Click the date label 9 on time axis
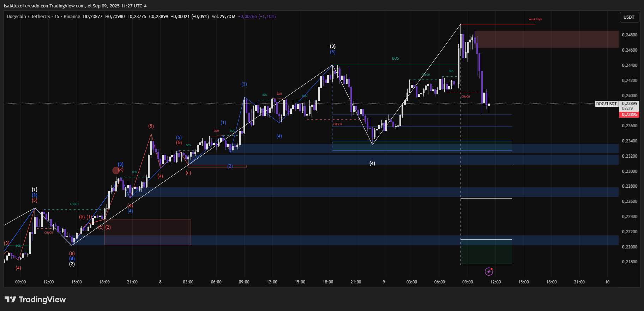Screen dimensions: 644x311 384,282
